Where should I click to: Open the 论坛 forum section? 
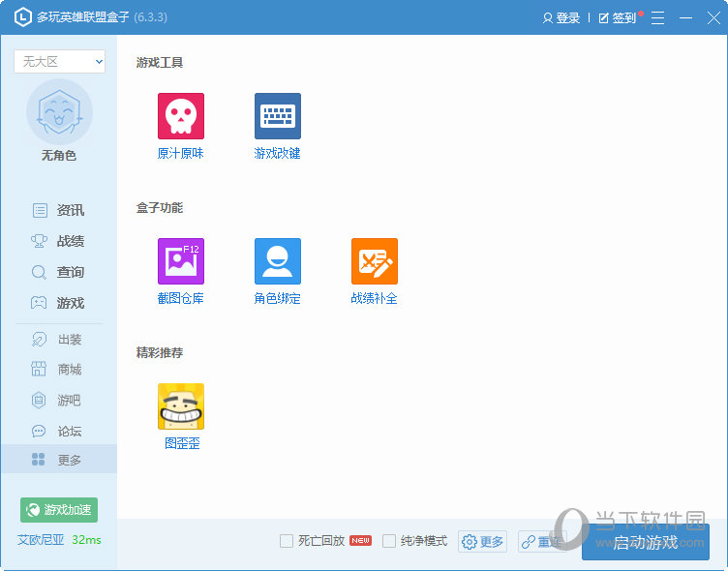(58, 432)
